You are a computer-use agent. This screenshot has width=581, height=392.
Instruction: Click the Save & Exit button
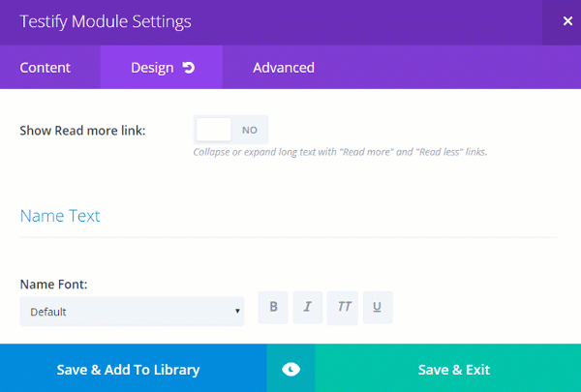pos(454,369)
